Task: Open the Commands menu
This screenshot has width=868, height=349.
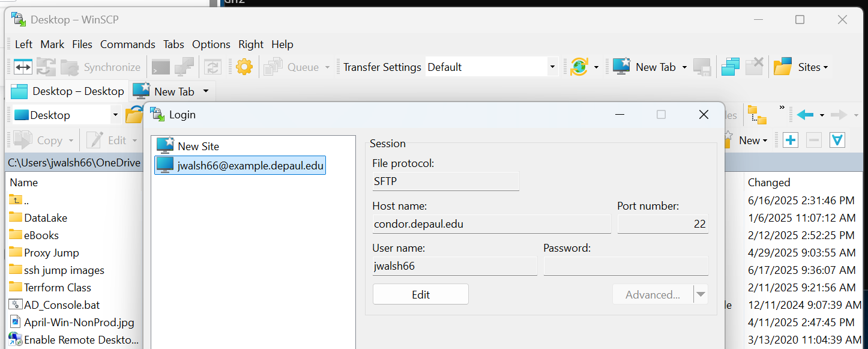Action: (x=127, y=44)
